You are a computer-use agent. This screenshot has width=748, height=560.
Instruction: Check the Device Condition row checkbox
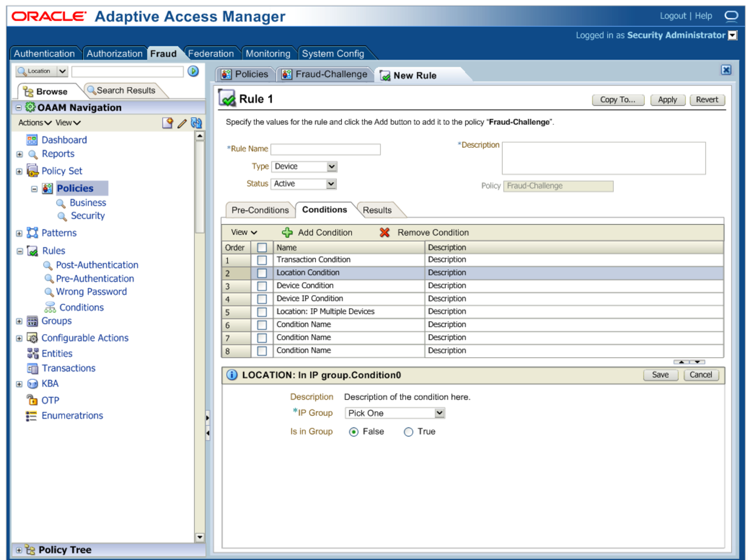point(262,286)
